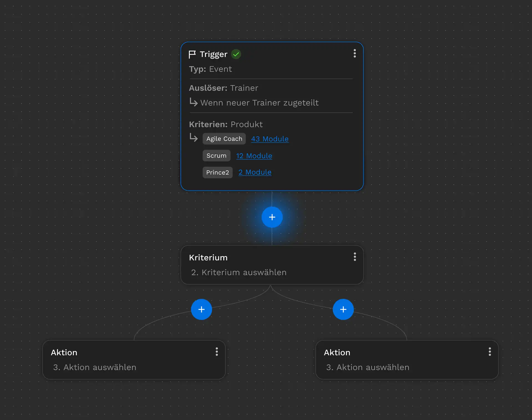Click the Kriterien: Produkt line
Screen dimensions: 532x420
point(226,124)
